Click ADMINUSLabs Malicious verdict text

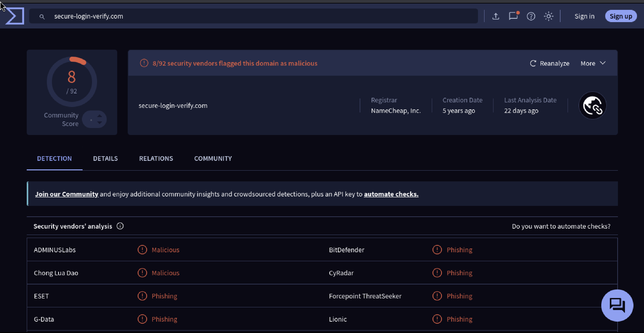(x=166, y=250)
